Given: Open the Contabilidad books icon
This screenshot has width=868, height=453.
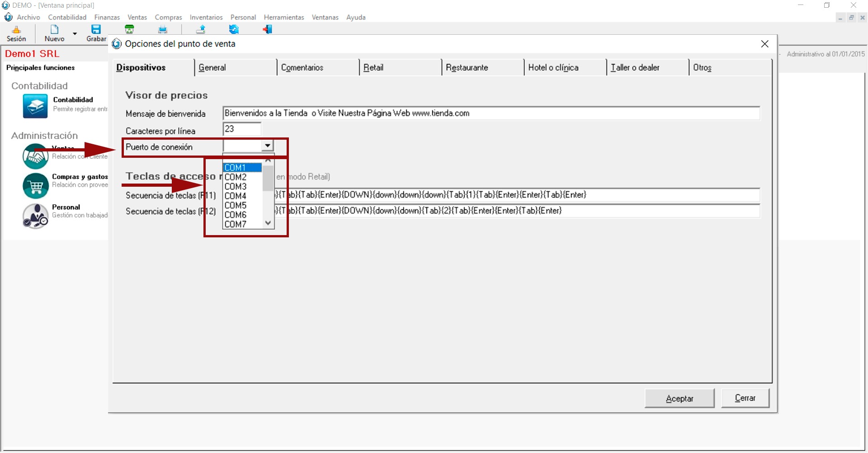Looking at the screenshot, I should [35, 106].
